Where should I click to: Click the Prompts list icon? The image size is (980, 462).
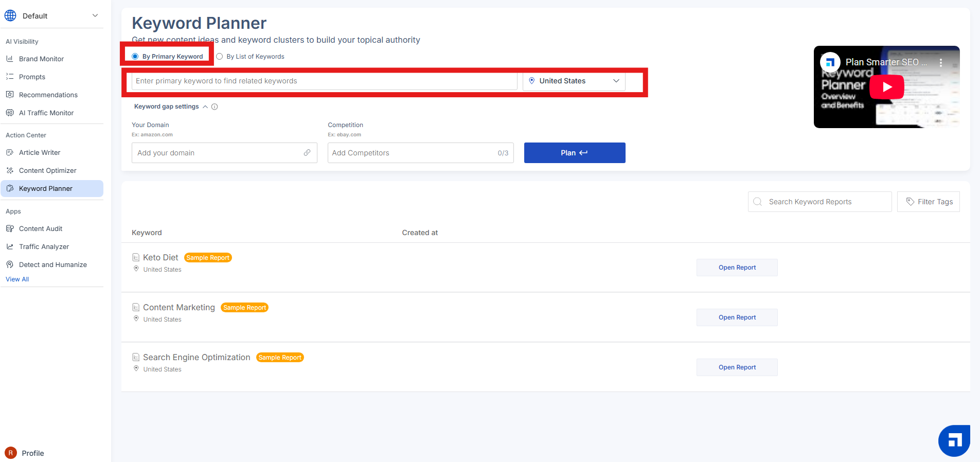coord(10,77)
